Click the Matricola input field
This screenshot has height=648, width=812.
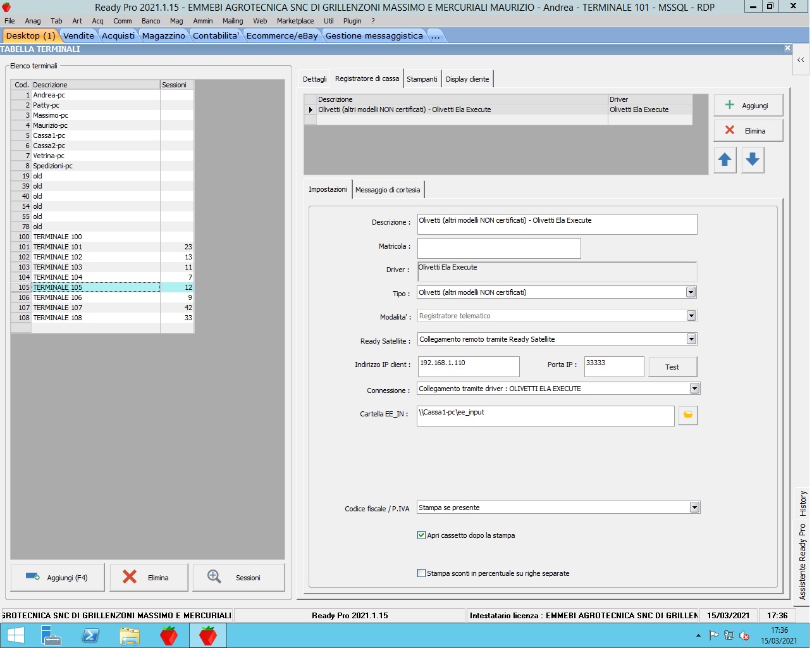[x=499, y=248]
